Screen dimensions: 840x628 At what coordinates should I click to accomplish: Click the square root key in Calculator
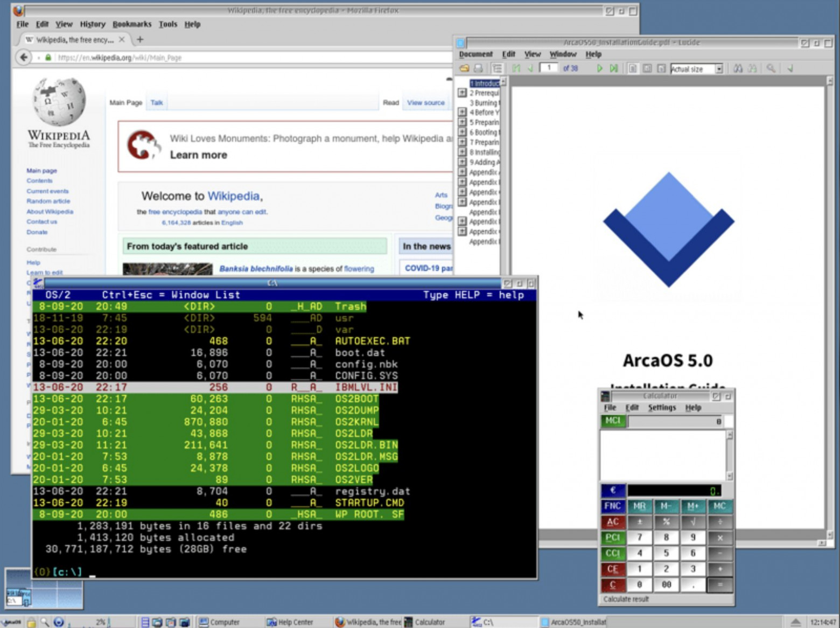click(692, 522)
